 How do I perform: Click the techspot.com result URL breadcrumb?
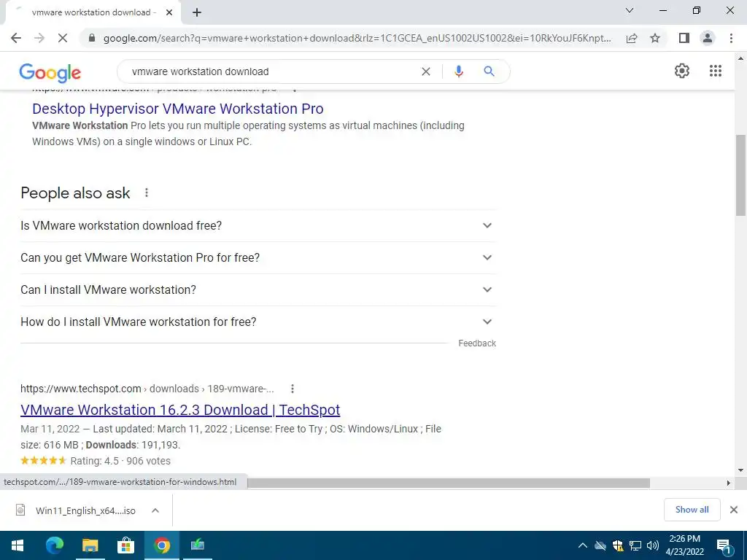coord(147,389)
